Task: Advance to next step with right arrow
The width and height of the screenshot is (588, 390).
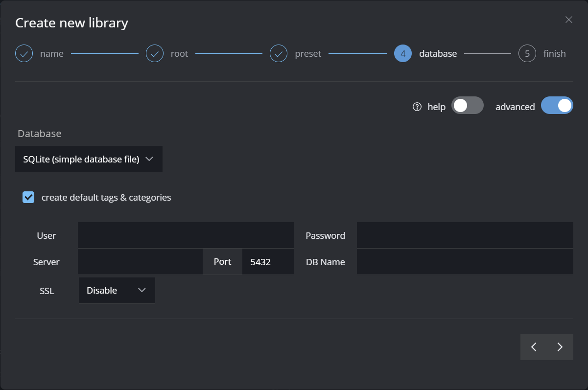Action: pyautogui.click(x=560, y=347)
